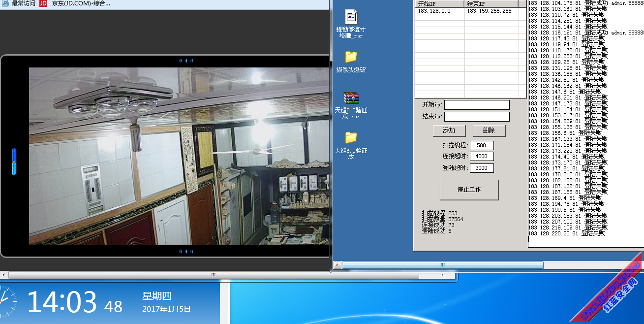Click the left arrow of the browser's horizontal scrollbar
644x324 pixels.
click(x=4, y=275)
